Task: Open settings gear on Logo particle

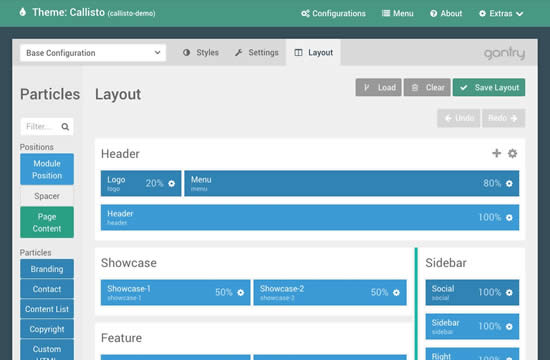Action: coord(171,184)
